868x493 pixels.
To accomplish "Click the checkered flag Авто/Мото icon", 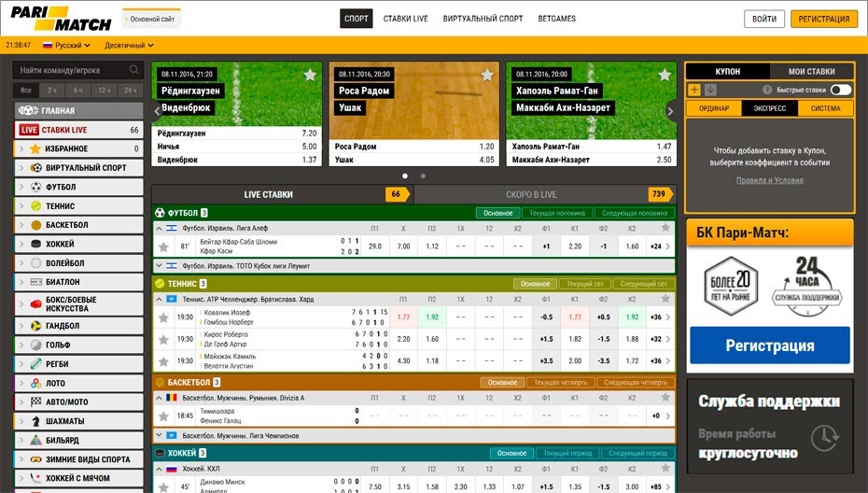I will pos(36,401).
